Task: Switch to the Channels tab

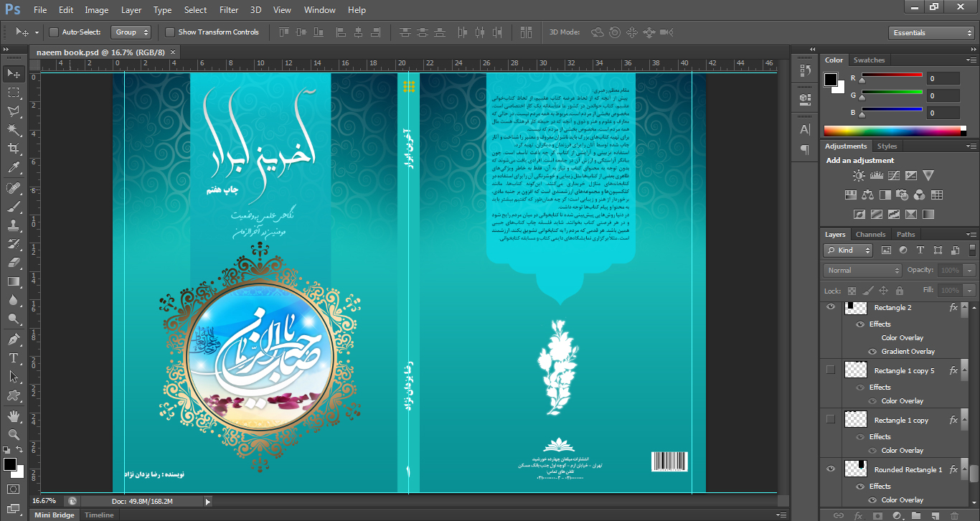Action: 870,235
